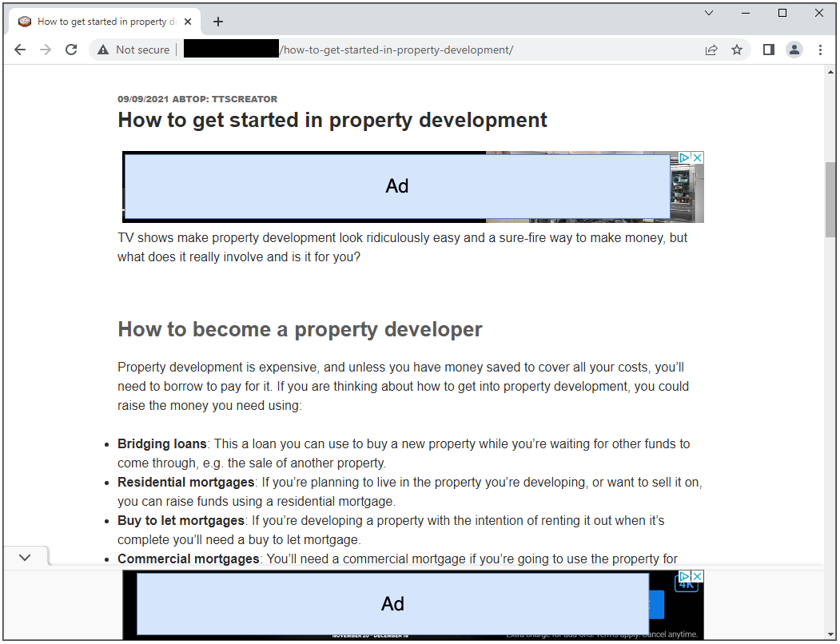840x644 pixels.
Task: Close the bottom advertisement
Action: [698, 575]
